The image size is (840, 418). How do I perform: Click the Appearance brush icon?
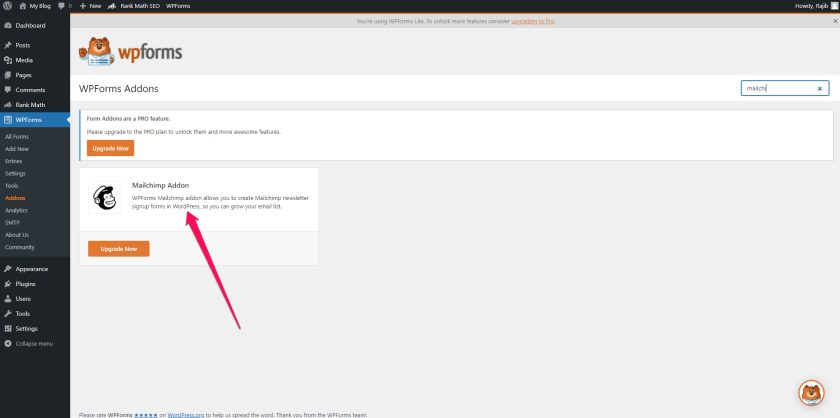pos(8,269)
